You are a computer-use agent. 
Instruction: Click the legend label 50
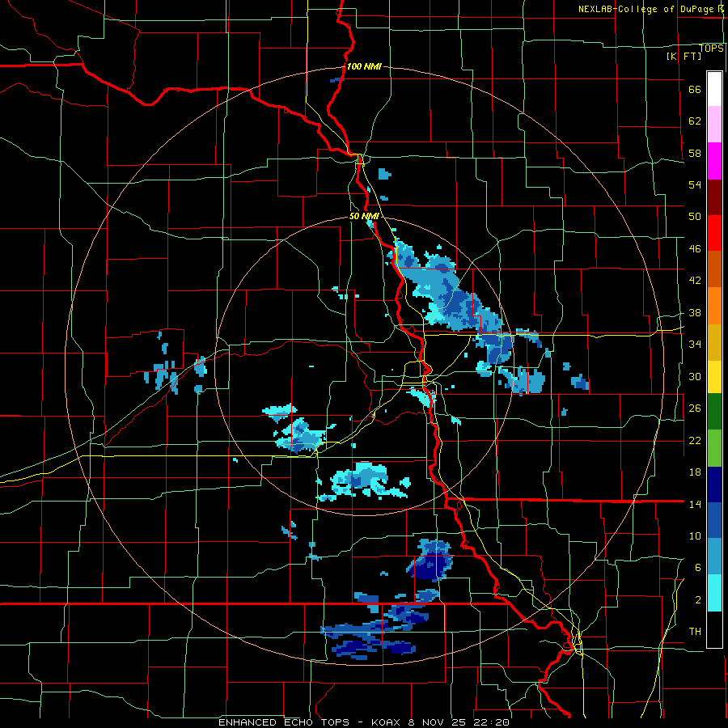[695, 216]
